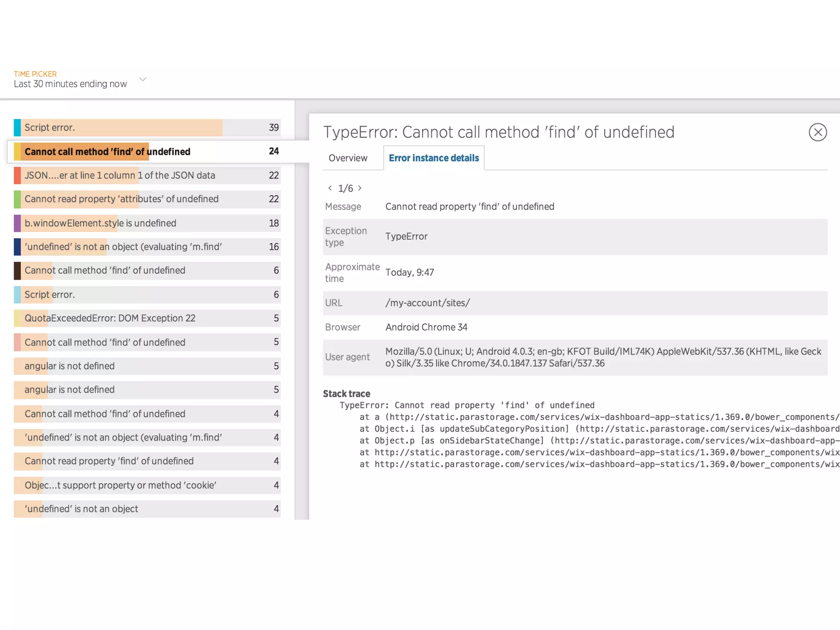Select the Error instance details tab
Image resolution: width=840 pixels, height=630 pixels.
pos(434,158)
